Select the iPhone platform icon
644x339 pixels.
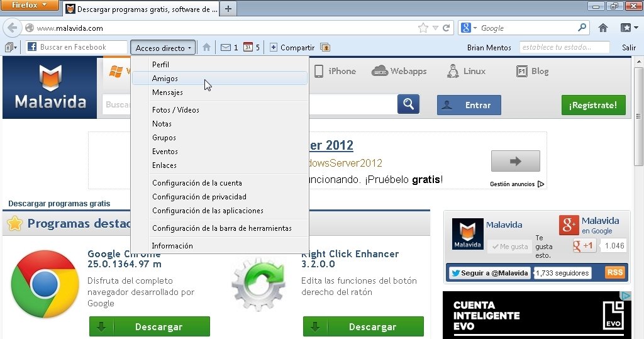pyautogui.click(x=319, y=72)
